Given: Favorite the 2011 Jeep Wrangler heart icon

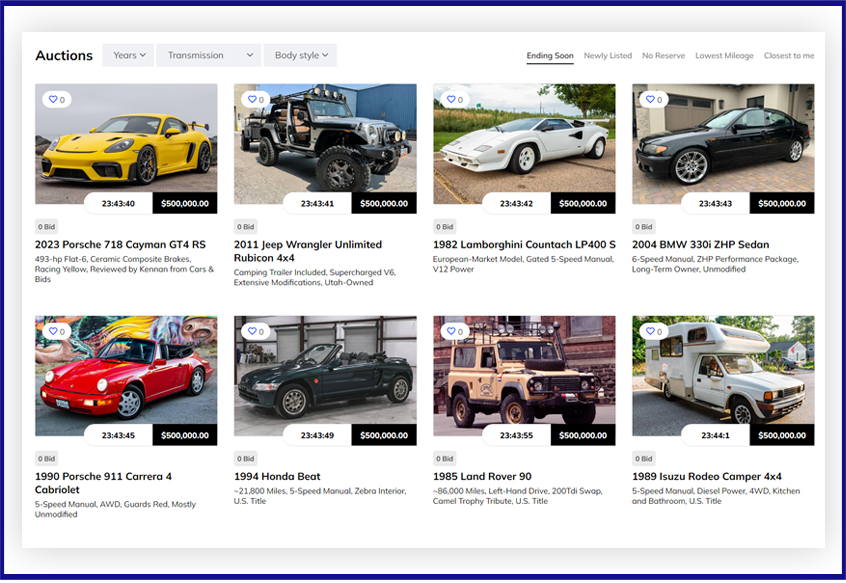Looking at the screenshot, I should (x=252, y=99).
